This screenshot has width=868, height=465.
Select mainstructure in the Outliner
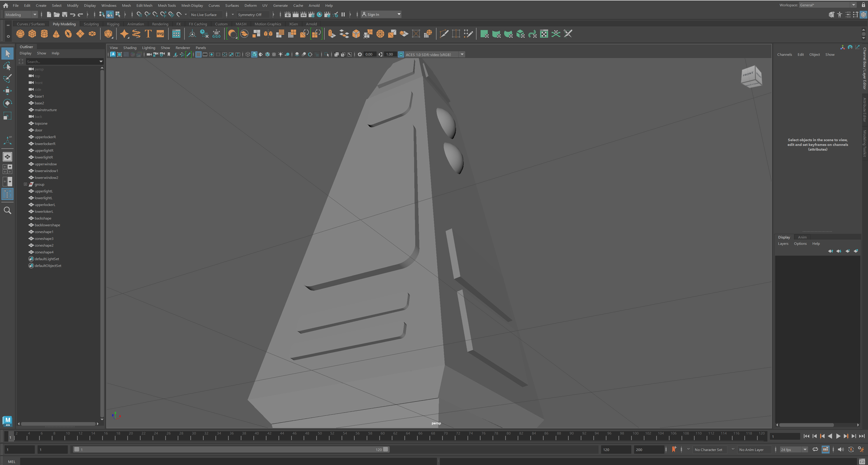pos(45,110)
